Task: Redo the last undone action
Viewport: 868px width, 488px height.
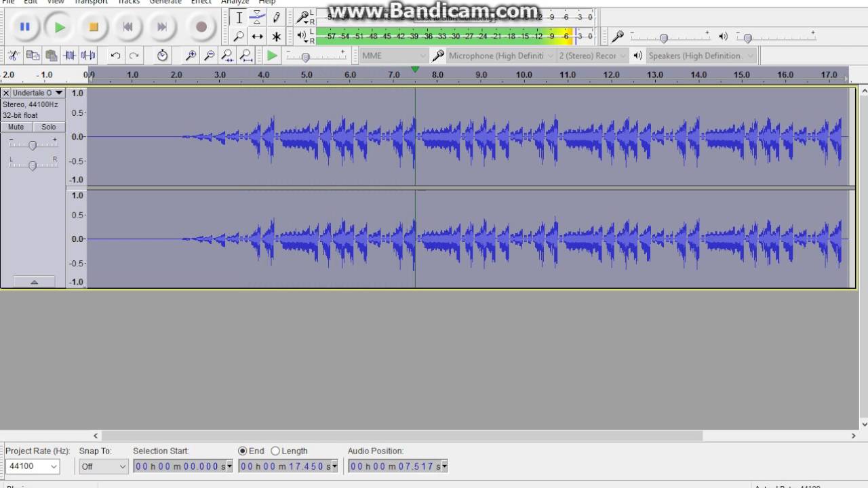Action: click(x=134, y=56)
